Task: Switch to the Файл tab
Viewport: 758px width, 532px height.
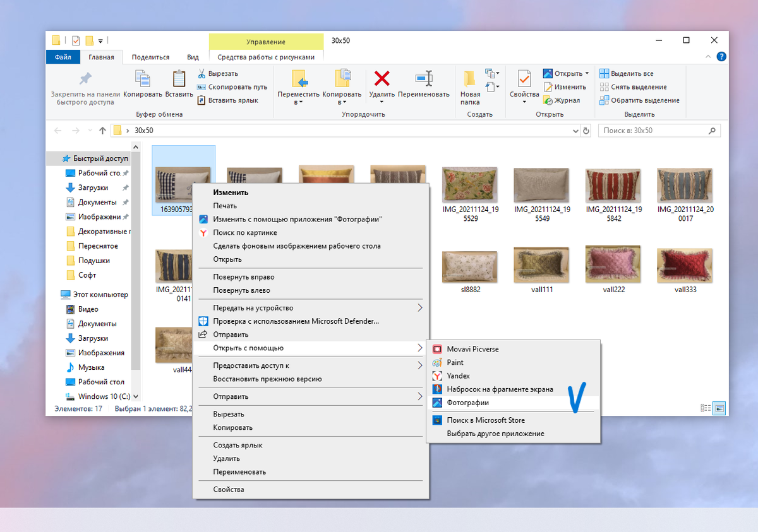Action: (63, 57)
